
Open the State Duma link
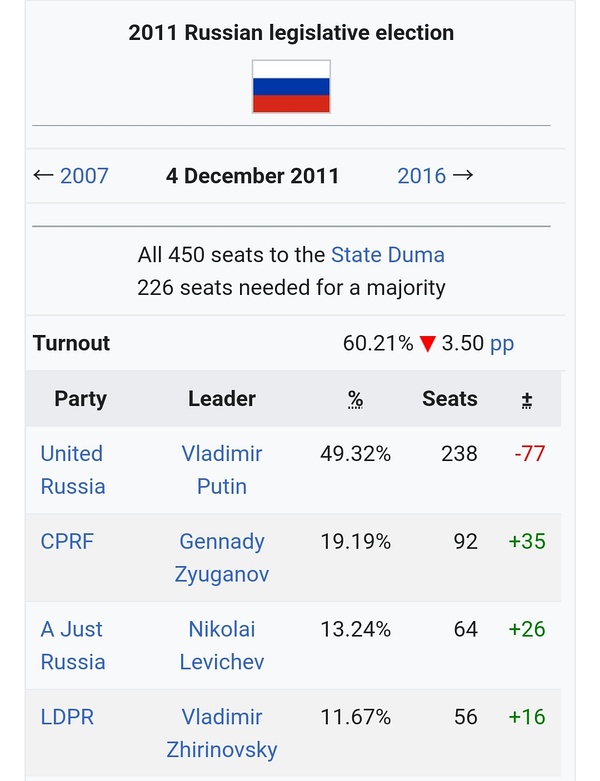pos(388,255)
